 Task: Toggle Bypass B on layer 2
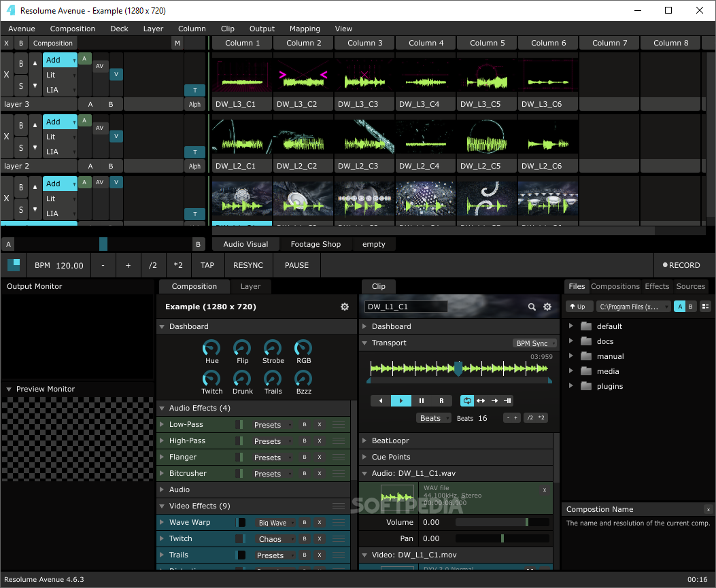point(21,126)
